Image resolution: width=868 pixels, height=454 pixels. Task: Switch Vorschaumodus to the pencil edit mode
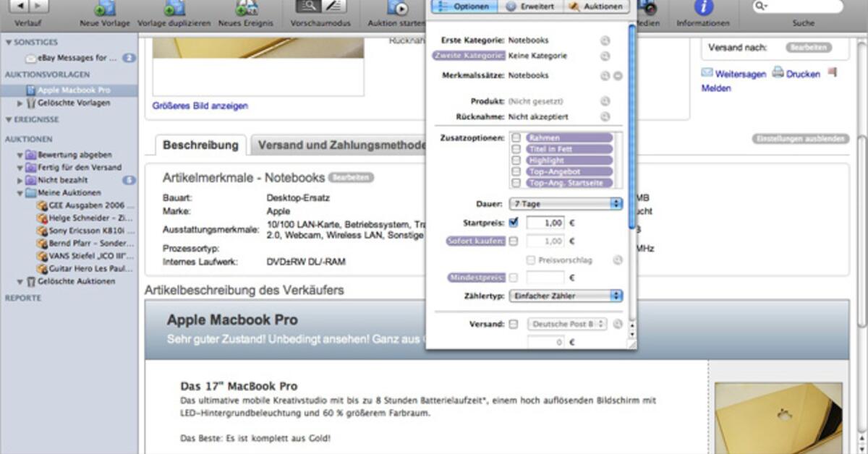[x=333, y=7]
